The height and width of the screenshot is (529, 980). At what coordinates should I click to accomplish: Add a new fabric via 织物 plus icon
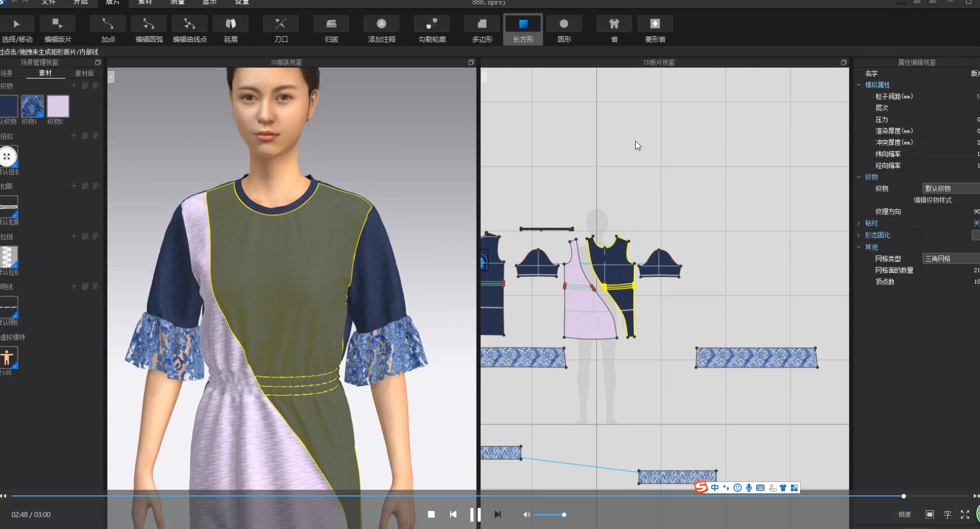click(74, 85)
